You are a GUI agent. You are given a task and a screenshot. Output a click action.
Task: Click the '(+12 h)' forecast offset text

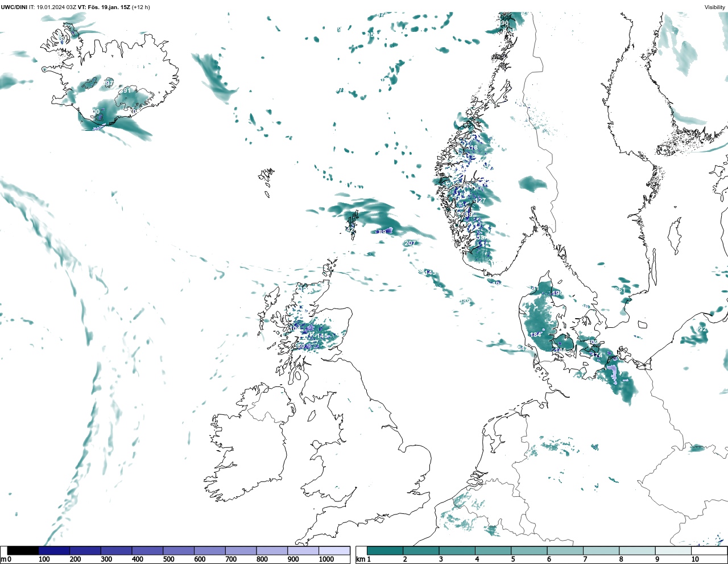[x=141, y=7]
